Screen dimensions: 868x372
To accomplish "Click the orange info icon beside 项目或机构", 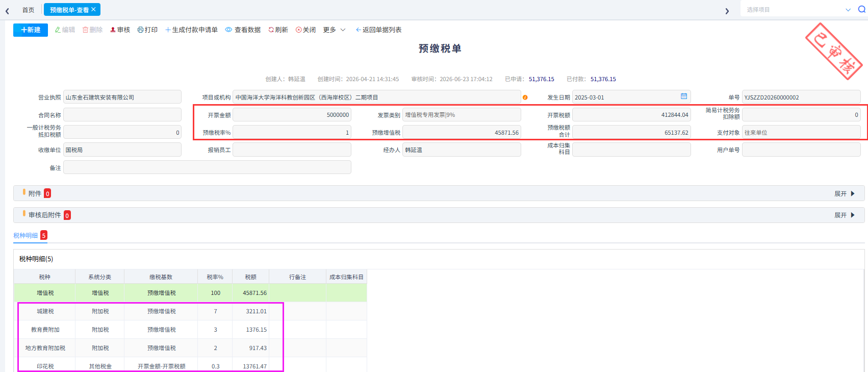I will point(525,97).
